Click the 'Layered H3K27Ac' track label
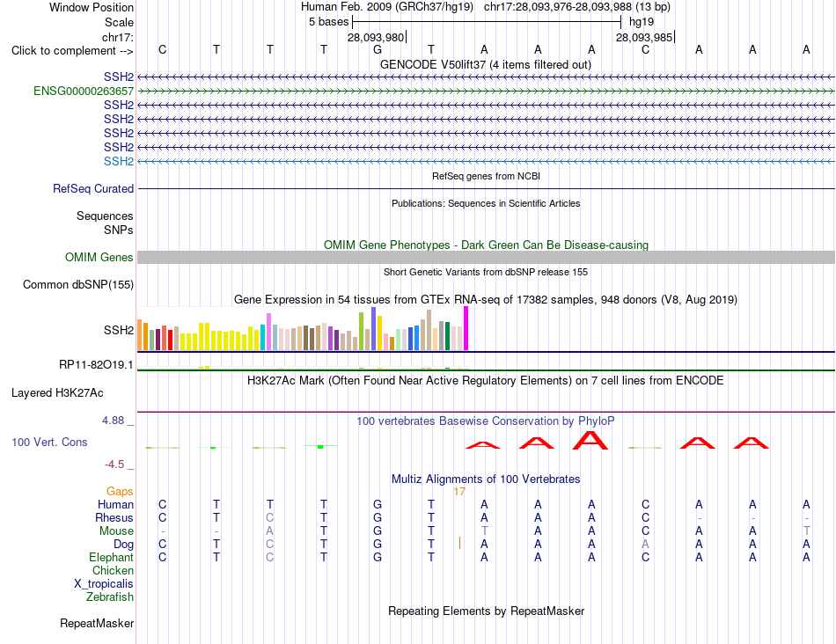The image size is (836, 644). tap(57, 393)
